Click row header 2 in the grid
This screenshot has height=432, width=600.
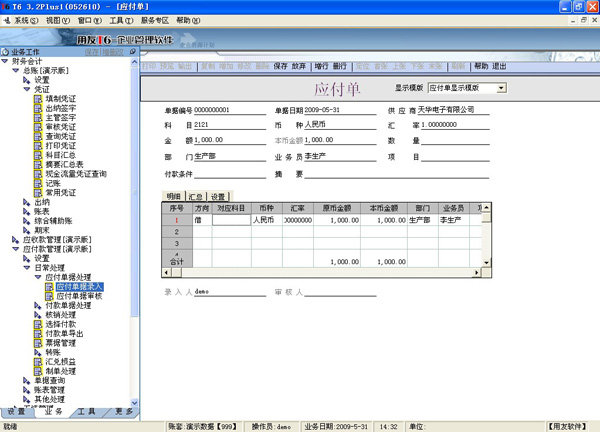(177, 232)
